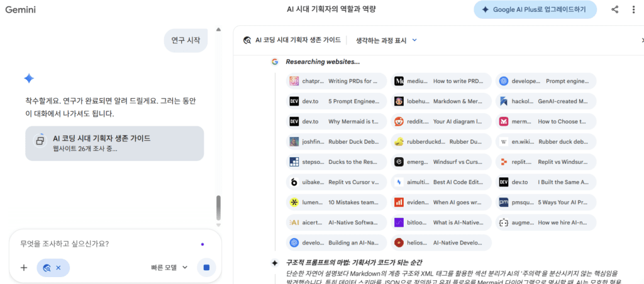Click the chat scrollbar thumb

pyautogui.click(x=218, y=208)
